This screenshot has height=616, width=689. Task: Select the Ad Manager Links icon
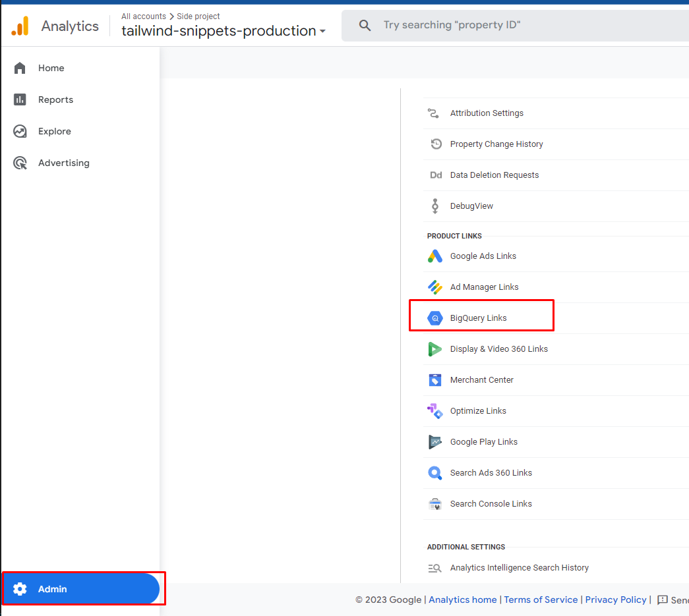point(434,287)
